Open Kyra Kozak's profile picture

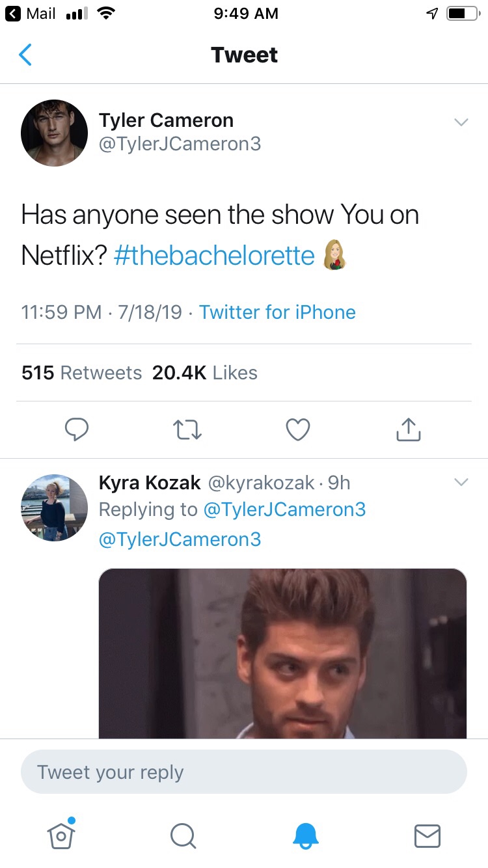point(54,508)
